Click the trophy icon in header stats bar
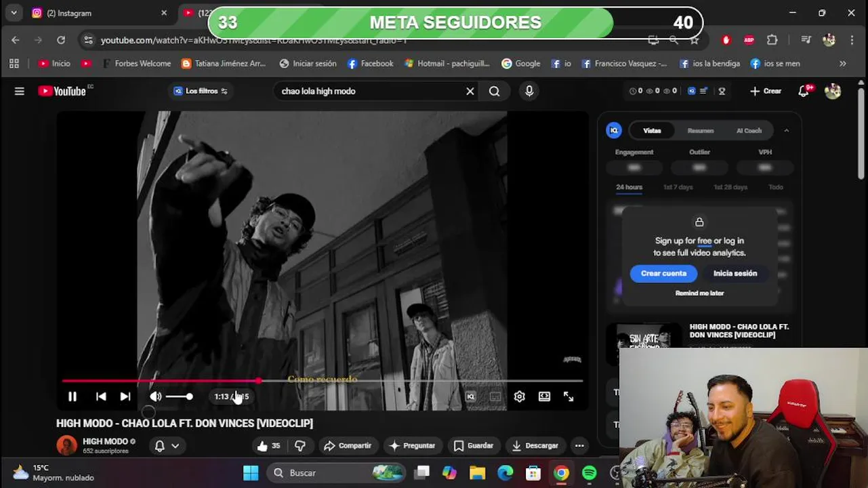Viewport: 868px width, 488px height. coord(722,91)
